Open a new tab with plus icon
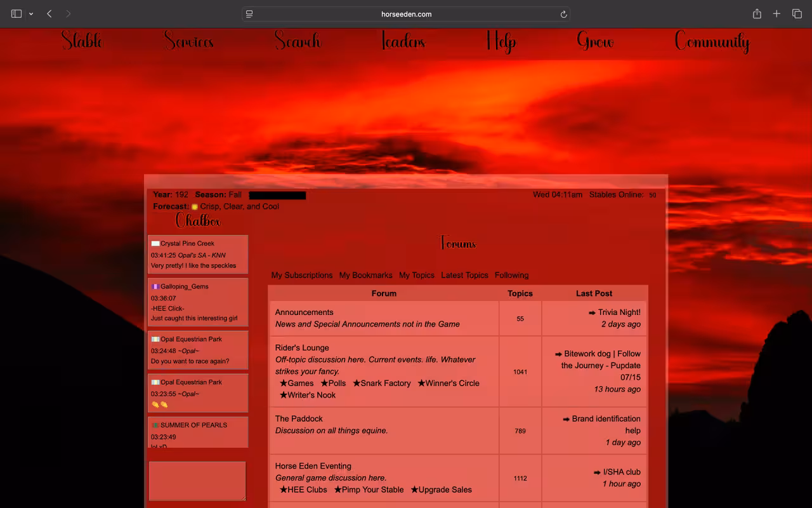This screenshot has height=508, width=812. point(776,14)
